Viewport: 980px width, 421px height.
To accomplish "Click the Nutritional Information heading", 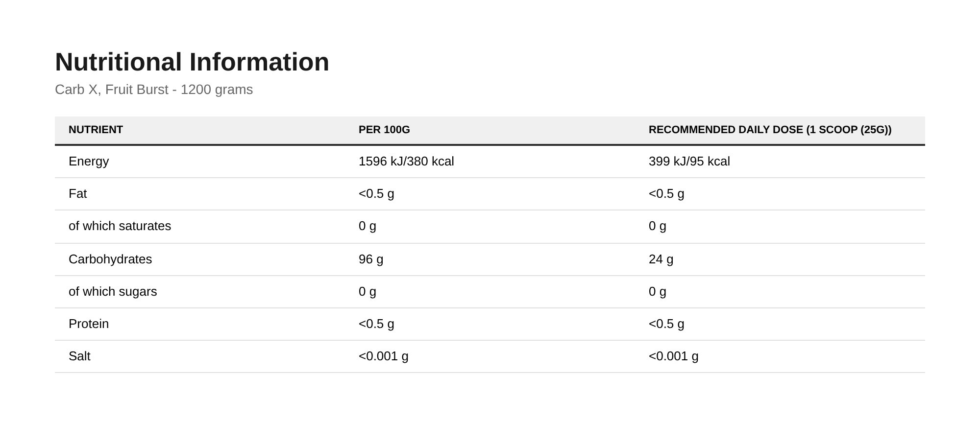I will (192, 62).
